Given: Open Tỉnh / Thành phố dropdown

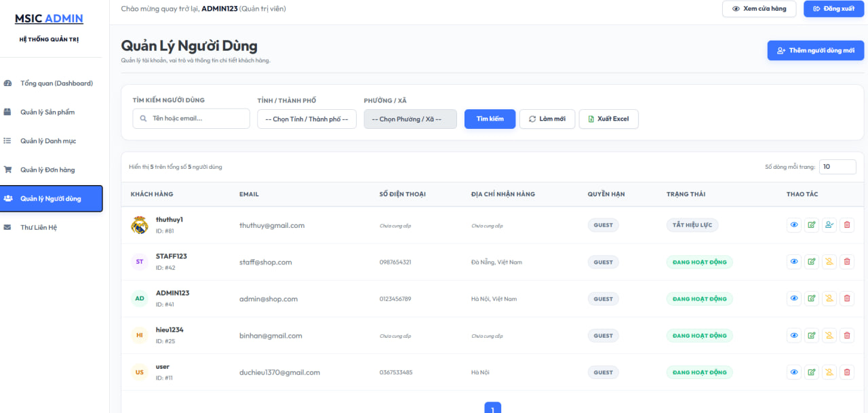Looking at the screenshot, I should tap(307, 119).
